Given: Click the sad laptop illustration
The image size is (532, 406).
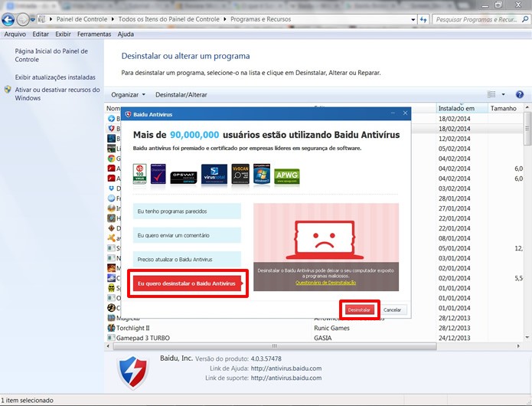Looking at the screenshot, I should pos(325,240).
